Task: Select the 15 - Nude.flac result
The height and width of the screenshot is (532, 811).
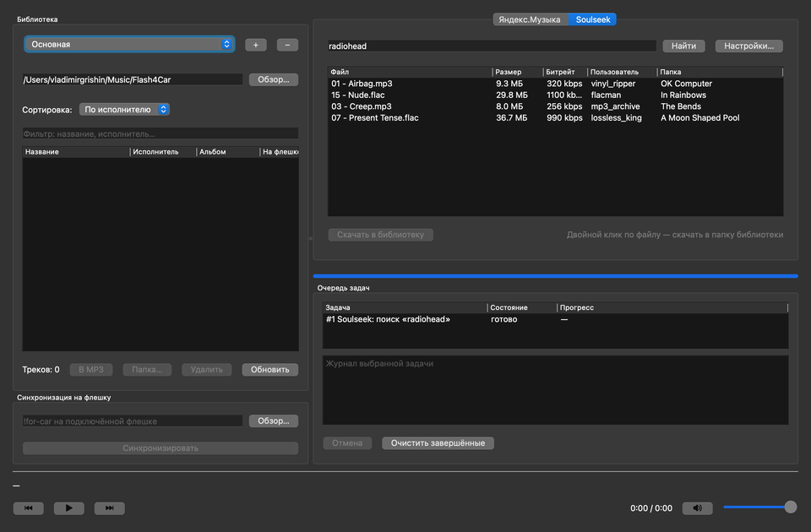Action: pyautogui.click(x=556, y=95)
